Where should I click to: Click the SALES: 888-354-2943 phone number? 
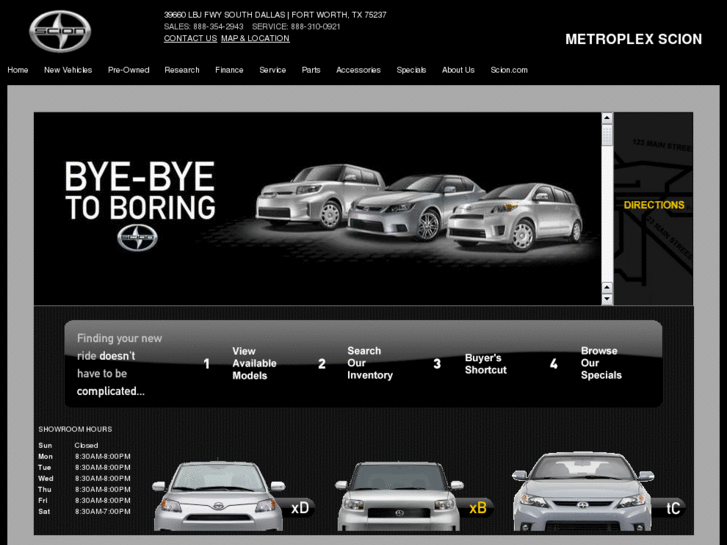(204, 27)
